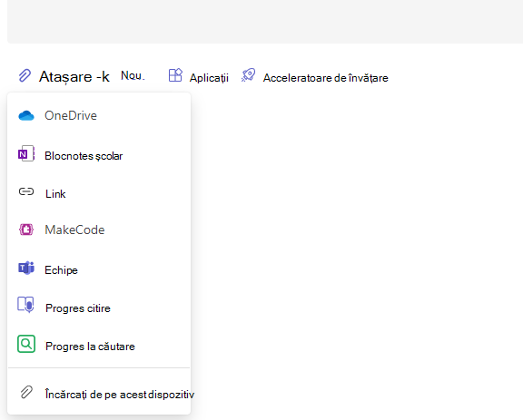Click the Nou label
Viewport: 523px width, 420px height.
[x=133, y=76]
